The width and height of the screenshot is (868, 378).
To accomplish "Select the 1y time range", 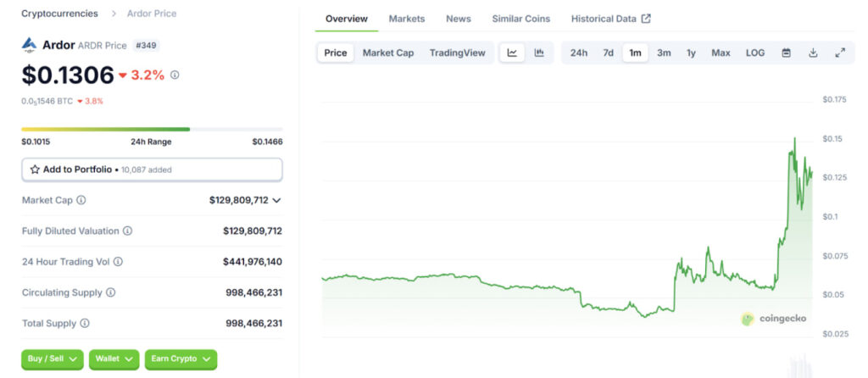I will [691, 53].
